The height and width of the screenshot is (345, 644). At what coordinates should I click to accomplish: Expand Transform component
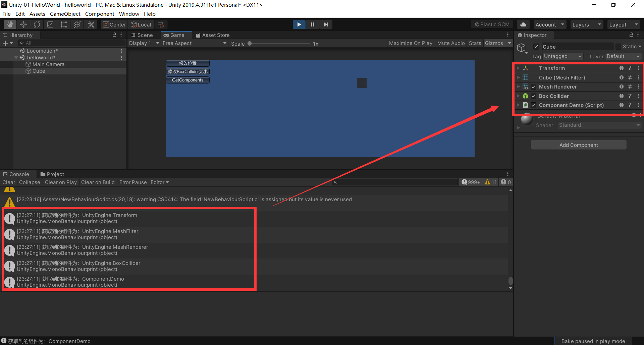pos(518,68)
